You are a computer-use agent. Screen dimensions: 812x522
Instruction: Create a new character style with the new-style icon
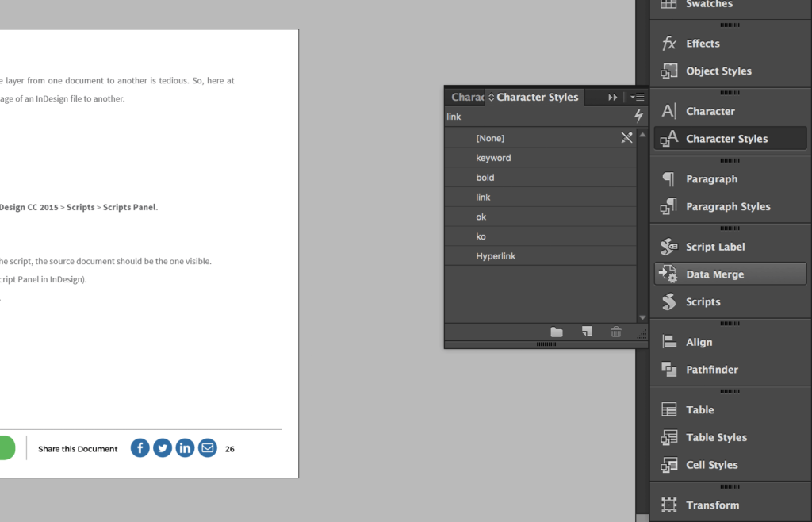[587, 332]
